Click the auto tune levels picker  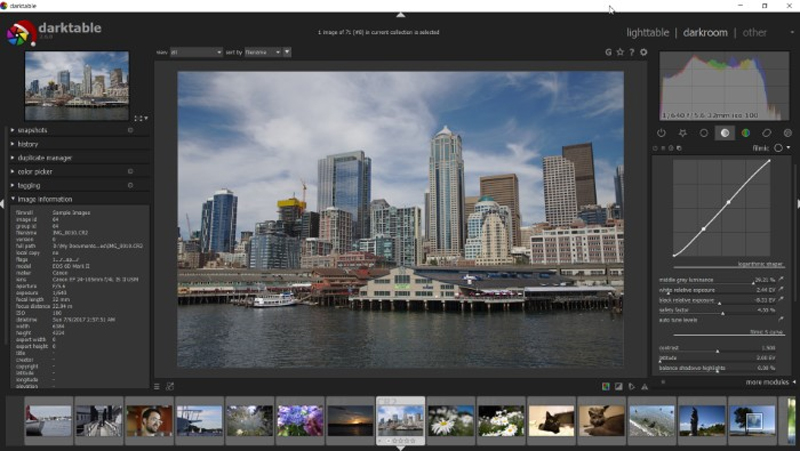tap(782, 320)
